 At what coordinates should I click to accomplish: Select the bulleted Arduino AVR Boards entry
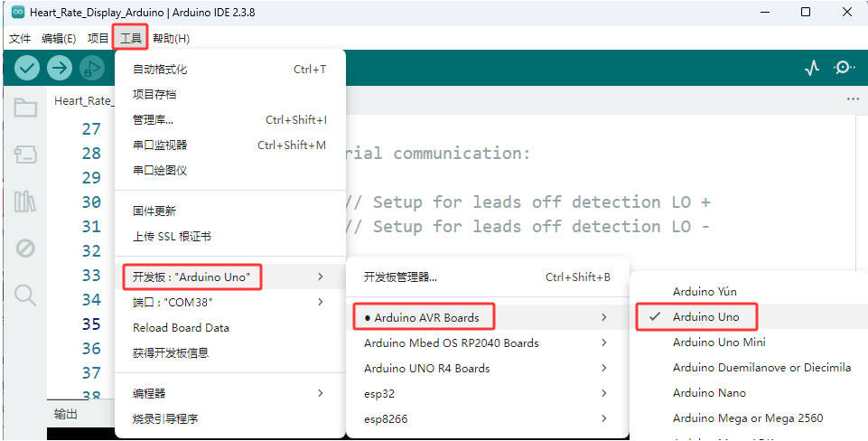coord(487,317)
